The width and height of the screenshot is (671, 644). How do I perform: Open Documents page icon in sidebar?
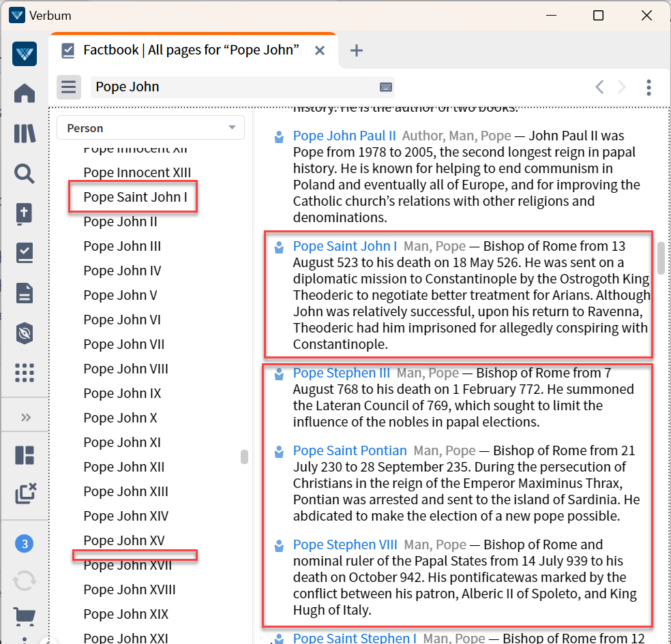click(25, 293)
